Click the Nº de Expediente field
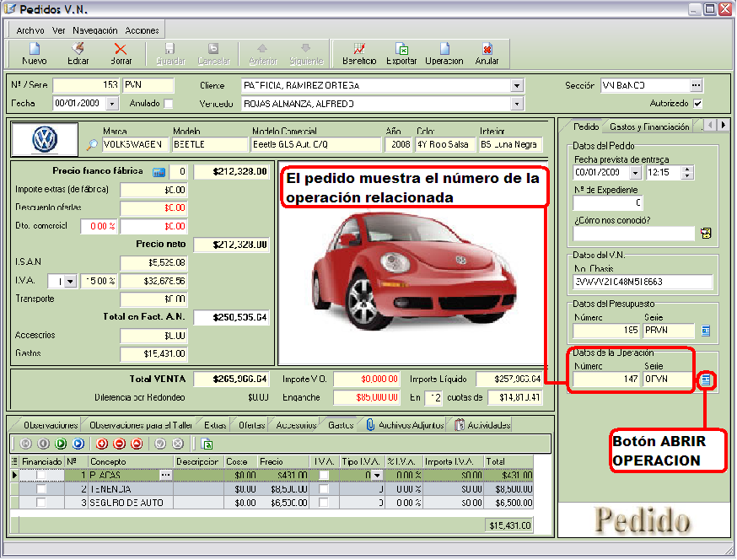The image size is (737, 560). [607, 202]
